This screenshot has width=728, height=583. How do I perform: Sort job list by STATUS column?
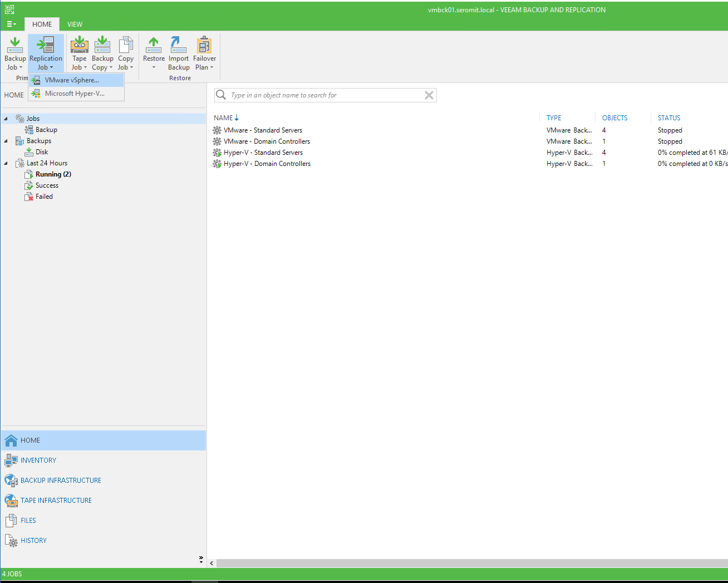(669, 118)
